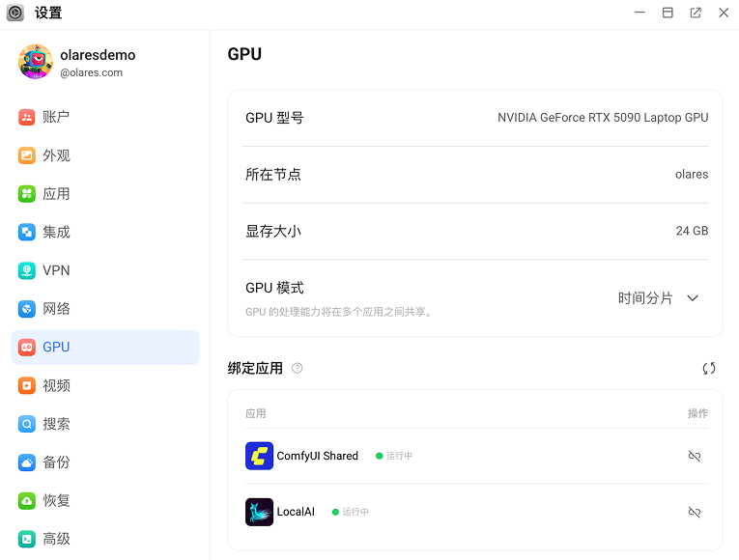Go to the 恢复 settings page
Viewport: 739px width, 560px height.
[104, 501]
